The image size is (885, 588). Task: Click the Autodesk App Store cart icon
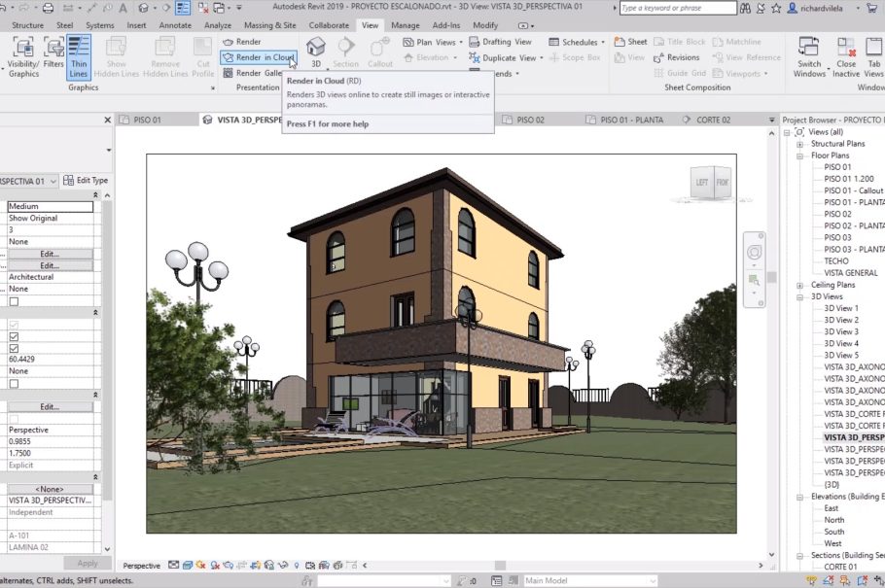pyautogui.click(x=871, y=8)
